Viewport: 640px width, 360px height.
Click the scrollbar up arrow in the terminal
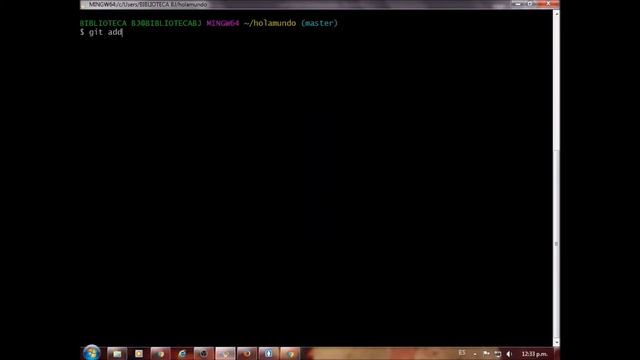pyautogui.click(x=556, y=13)
